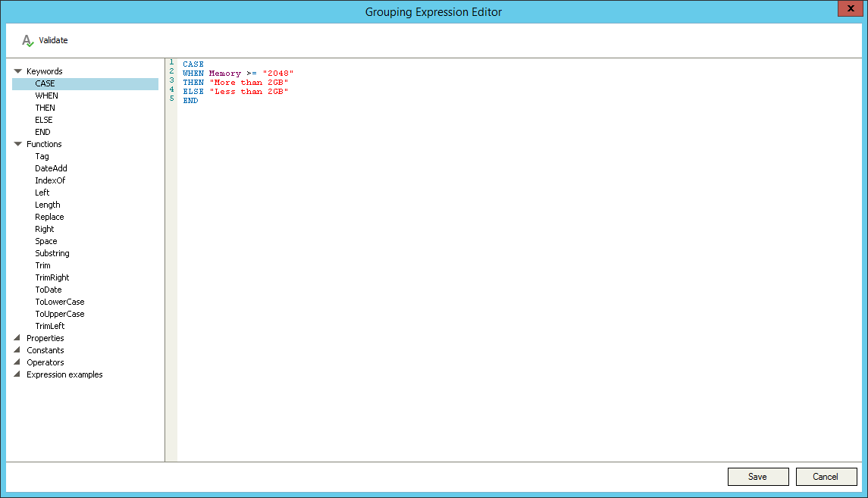Expand the Expression examples node
This screenshot has height=498, width=868.
point(17,374)
